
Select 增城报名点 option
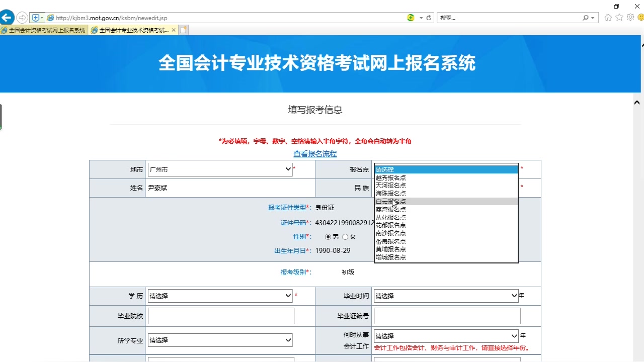click(x=446, y=257)
